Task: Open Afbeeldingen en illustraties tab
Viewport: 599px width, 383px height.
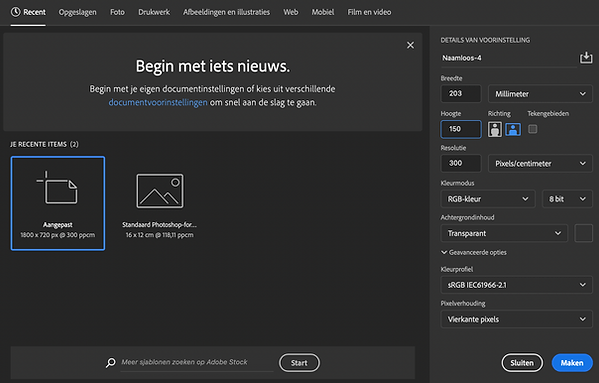Action: pos(226,12)
